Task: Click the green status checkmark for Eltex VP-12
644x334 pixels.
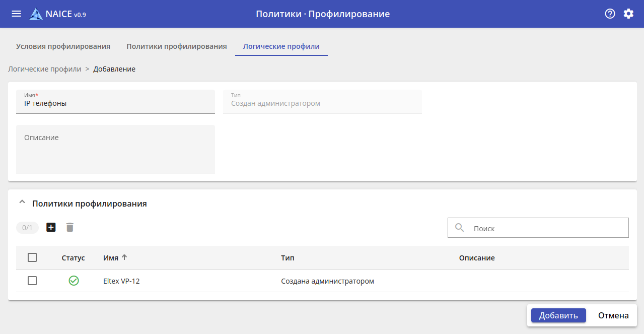Action: click(74, 281)
